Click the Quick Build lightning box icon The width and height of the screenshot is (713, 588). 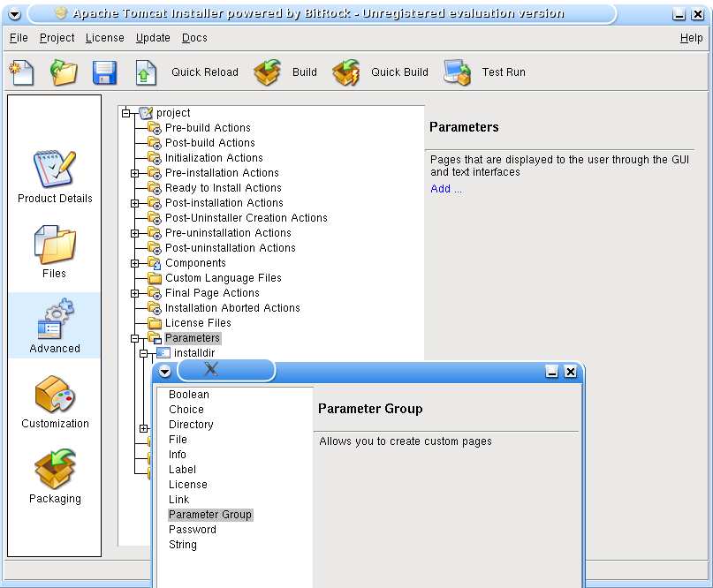point(346,72)
